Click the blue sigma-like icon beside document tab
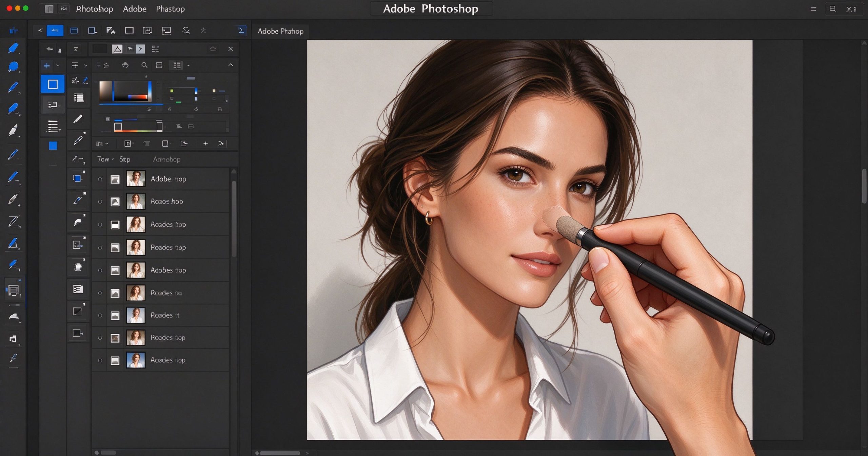The image size is (868, 456). pyautogui.click(x=241, y=31)
